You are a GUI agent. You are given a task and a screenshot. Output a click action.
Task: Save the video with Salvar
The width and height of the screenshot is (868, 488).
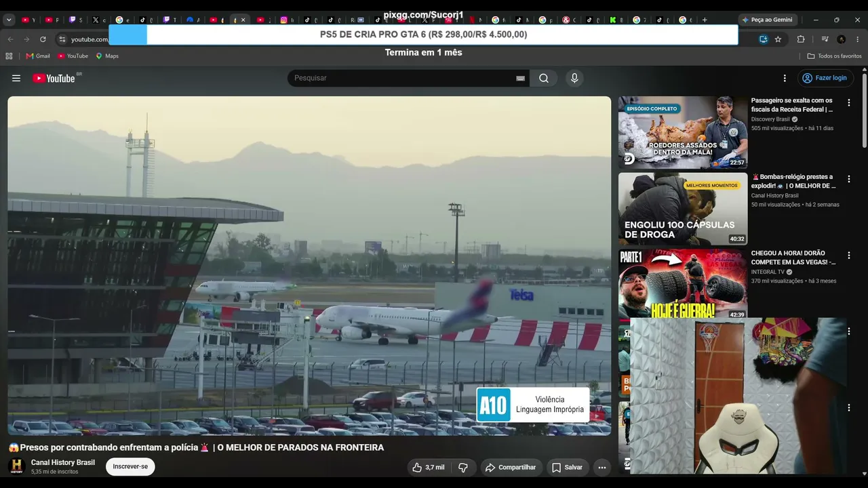point(567,467)
